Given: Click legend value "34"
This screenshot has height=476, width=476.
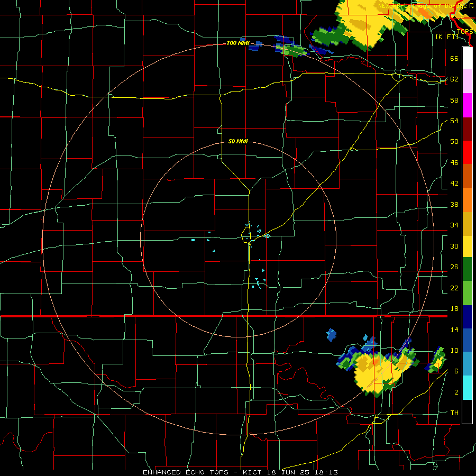Looking at the screenshot, I should coord(454,225).
